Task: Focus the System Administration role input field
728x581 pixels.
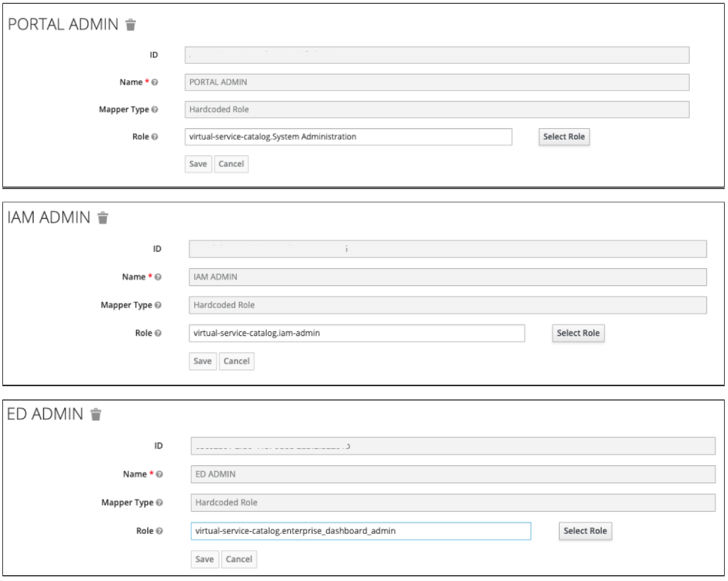Action: tap(348, 137)
